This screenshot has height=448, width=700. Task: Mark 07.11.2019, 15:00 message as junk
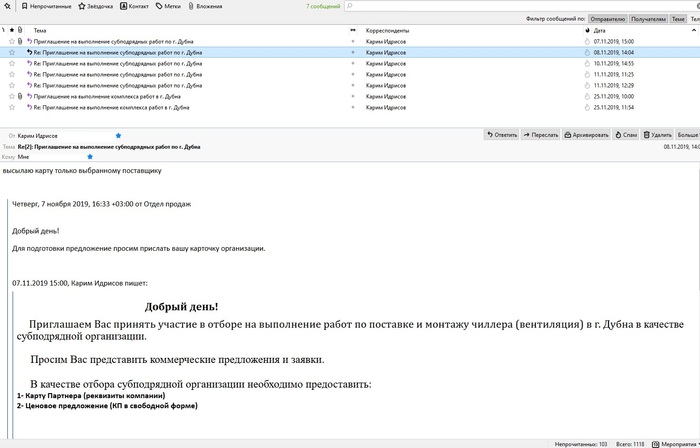point(587,41)
